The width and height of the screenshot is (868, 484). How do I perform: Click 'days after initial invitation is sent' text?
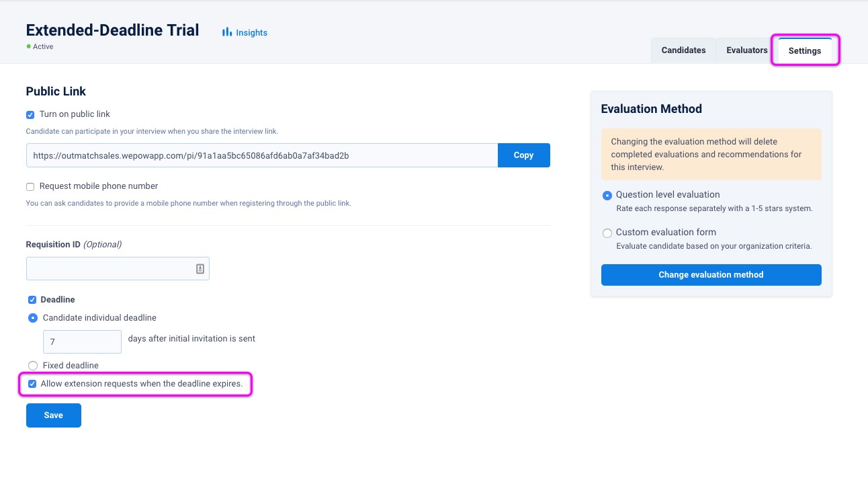(x=191, y=339)
